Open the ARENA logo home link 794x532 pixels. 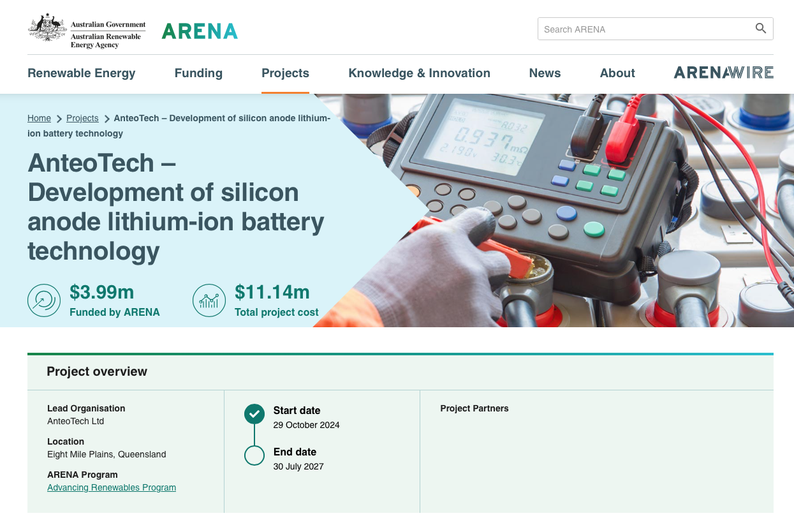tap(200, 31)
